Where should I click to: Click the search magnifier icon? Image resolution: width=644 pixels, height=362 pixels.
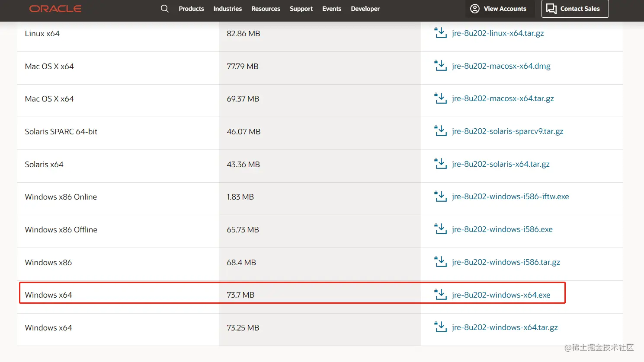[164, 9]
